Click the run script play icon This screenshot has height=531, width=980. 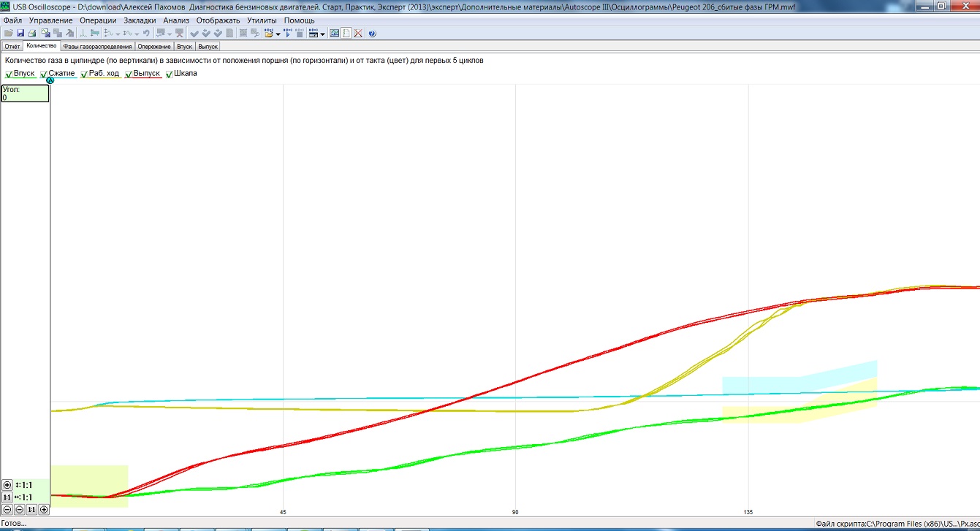click(x=288, y=33)
